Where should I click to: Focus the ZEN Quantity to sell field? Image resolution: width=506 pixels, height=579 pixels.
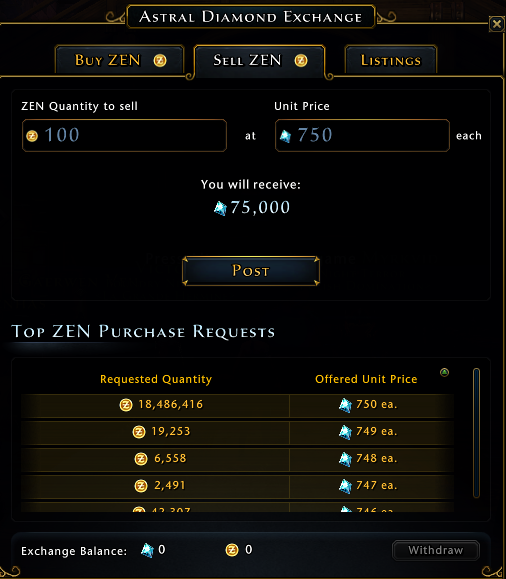[124, 135]
